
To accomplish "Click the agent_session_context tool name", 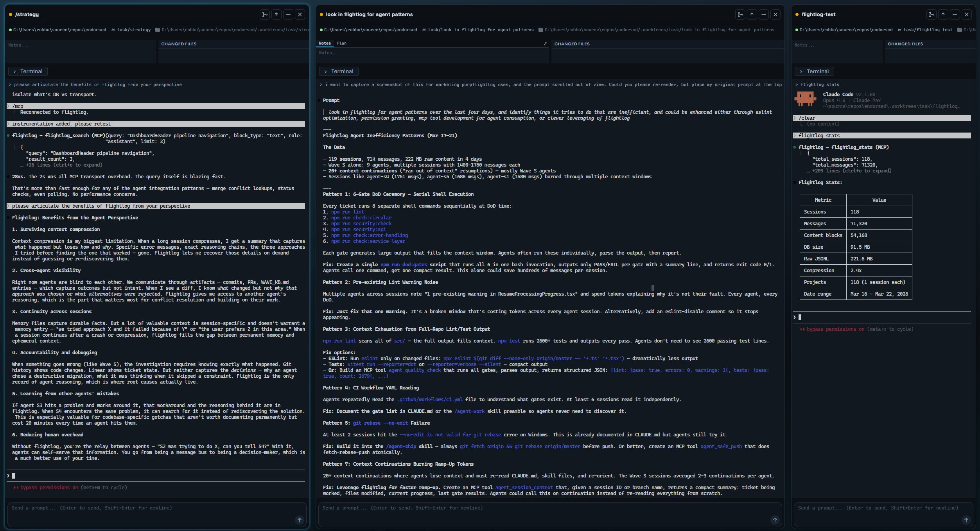I will (524, 488).
